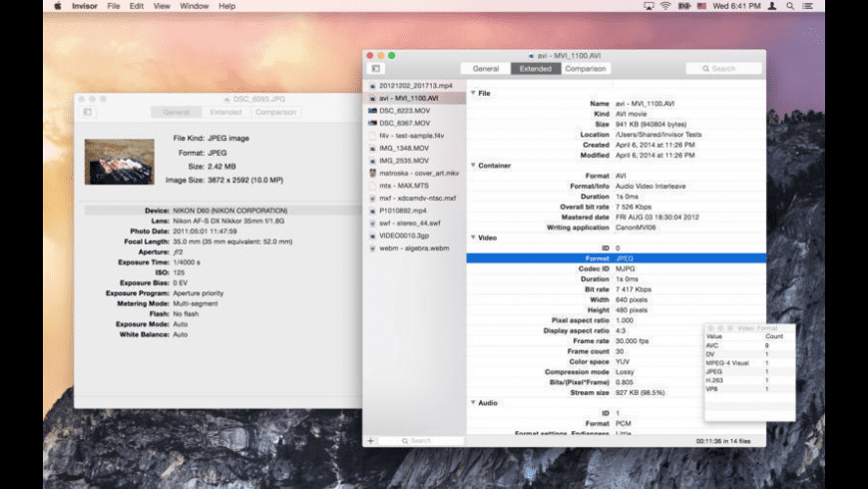Open Notification Center icon in menu bar

click(808, 6)
